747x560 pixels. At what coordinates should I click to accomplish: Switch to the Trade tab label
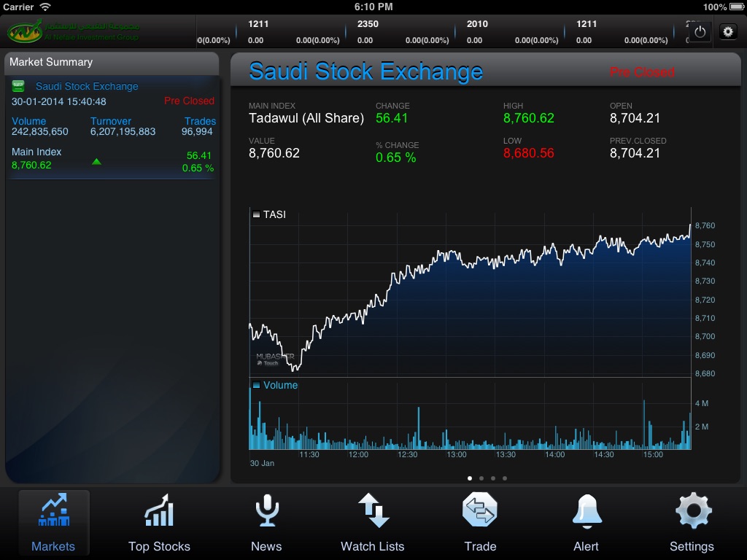tap(480, 546)
